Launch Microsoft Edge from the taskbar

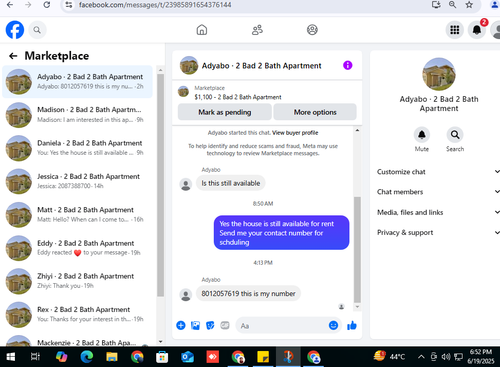point(87,357)
